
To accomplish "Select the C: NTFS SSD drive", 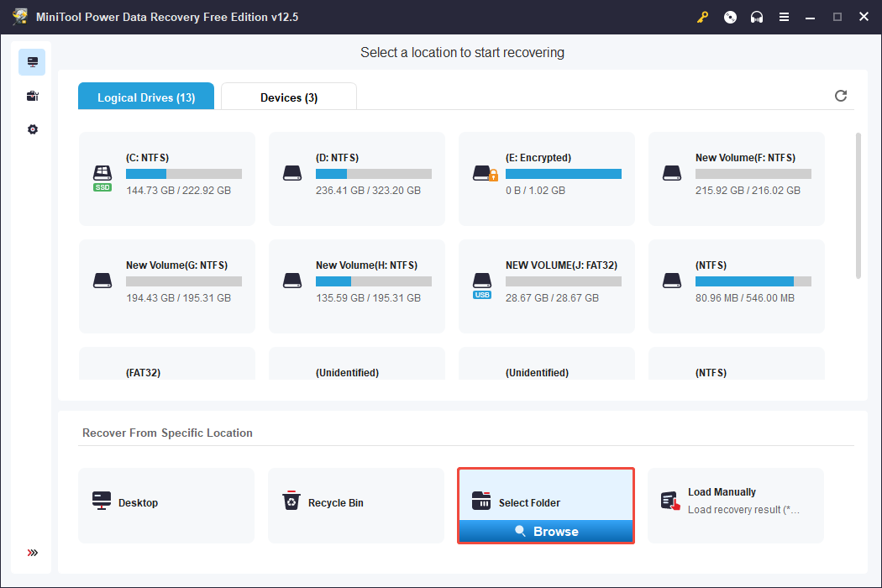I will [167, 178].
